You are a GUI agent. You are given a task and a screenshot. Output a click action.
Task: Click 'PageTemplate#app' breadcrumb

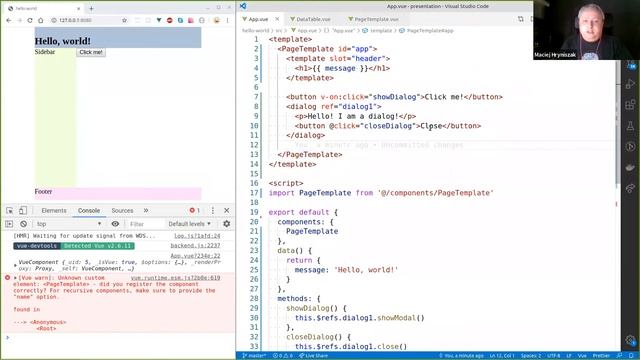coord(430,31)
